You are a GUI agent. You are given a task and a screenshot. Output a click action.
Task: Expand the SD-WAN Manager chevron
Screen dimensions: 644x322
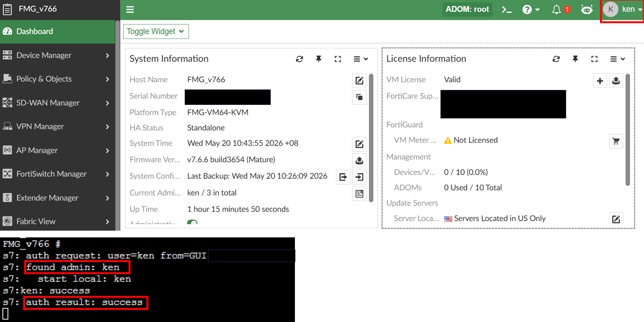pos(107,103)
